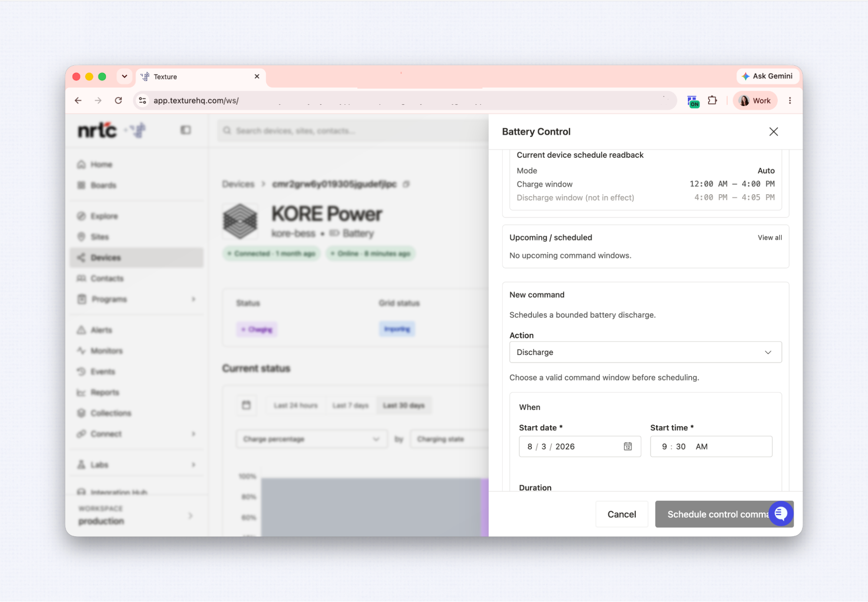
Task: View site information icon in address bar
Action: (142, 100)
